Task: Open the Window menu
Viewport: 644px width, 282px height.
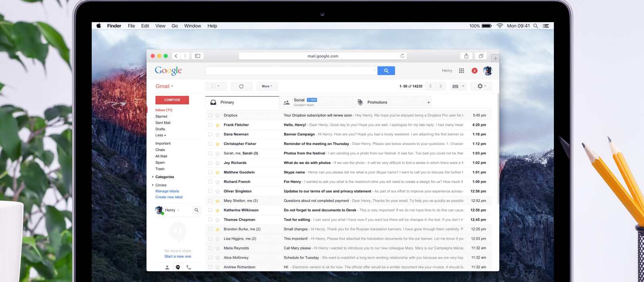Action: [x=192, y=26]
